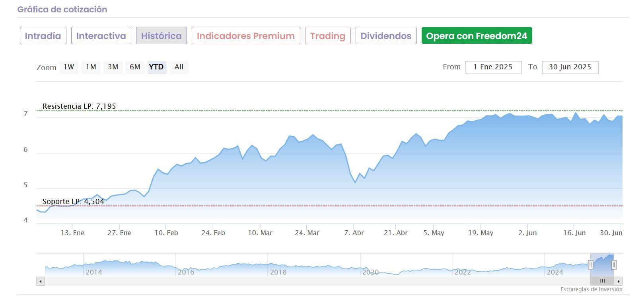
Task: Open the Dividendos tab
Action: point(386,36)
